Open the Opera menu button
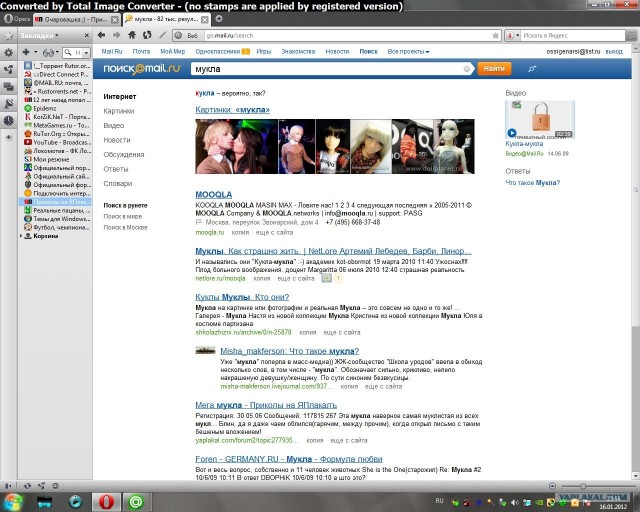This screenshot has width=640, height=512. (17, 19)
